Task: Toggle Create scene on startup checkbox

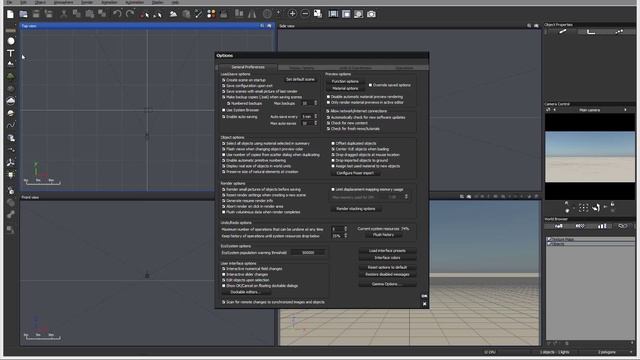Action: click(x=224, y=80)
